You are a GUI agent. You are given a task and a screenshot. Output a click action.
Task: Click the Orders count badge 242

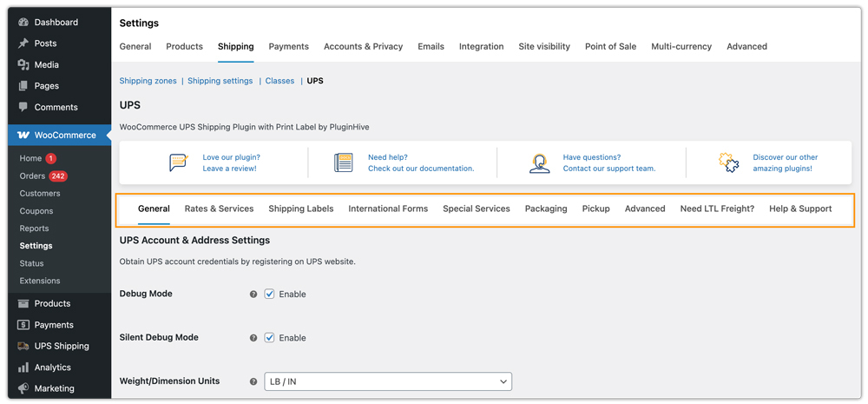(58, 176)
